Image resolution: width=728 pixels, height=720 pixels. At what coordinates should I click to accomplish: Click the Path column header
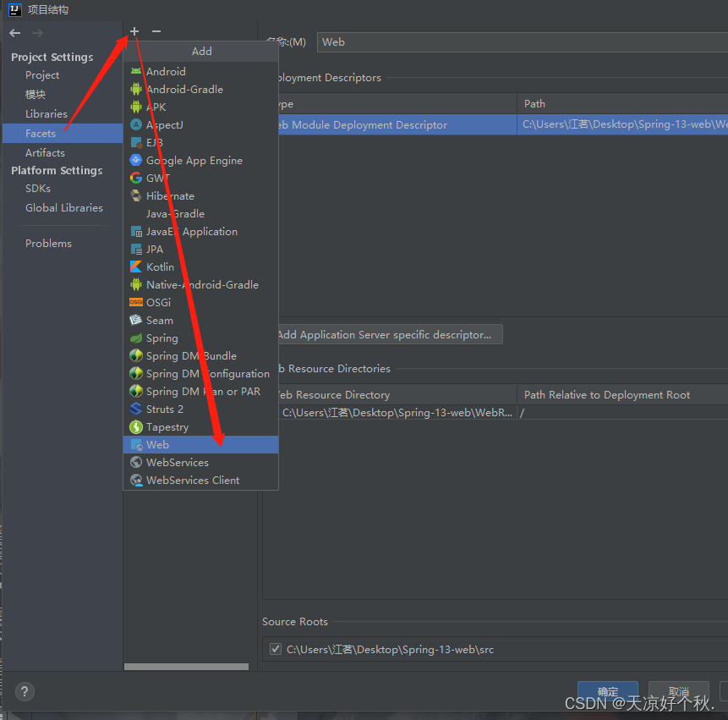pos(622,103)
